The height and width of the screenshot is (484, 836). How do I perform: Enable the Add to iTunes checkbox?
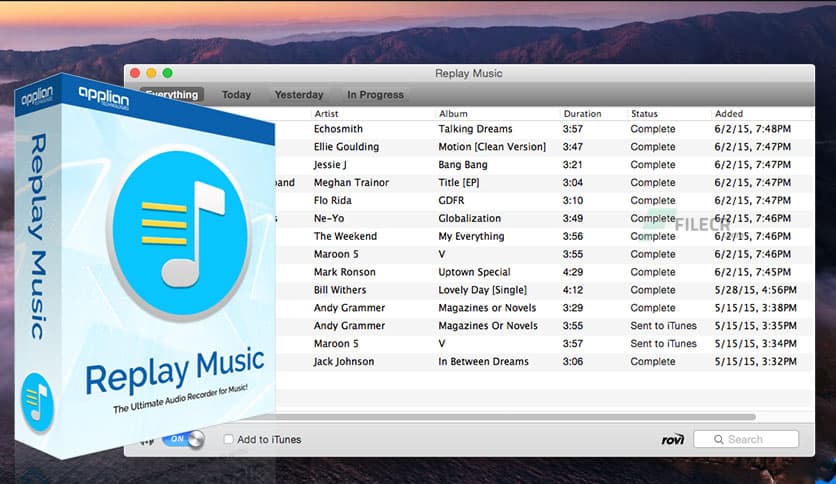click(228, 439)
